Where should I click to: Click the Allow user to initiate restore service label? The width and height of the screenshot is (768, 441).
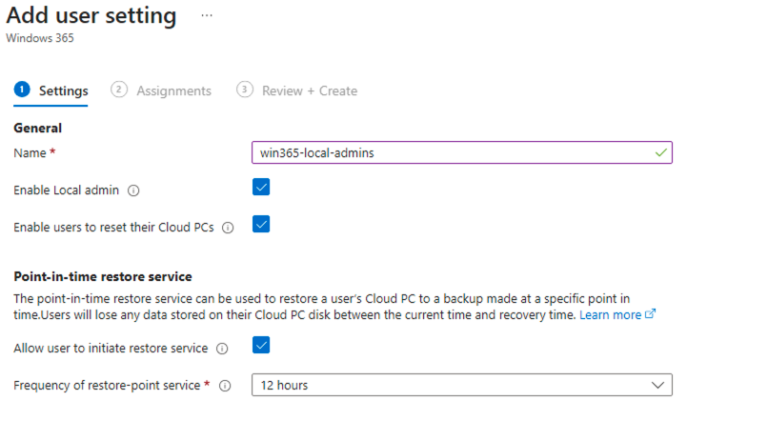[111, 348]
